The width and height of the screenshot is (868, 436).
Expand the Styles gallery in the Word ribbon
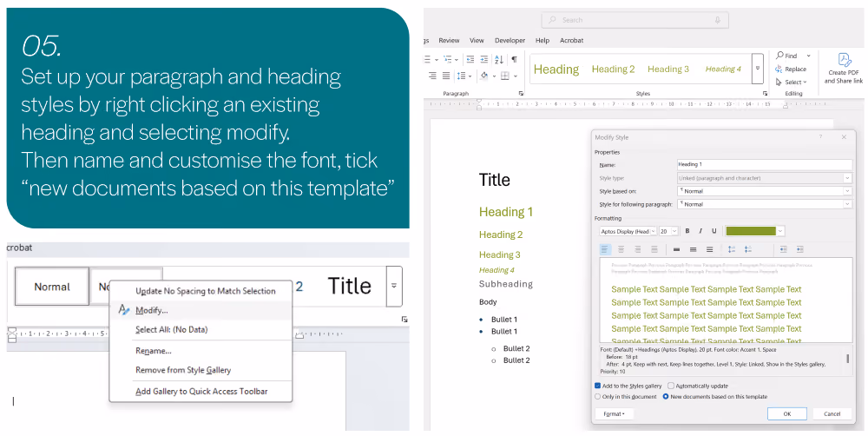(758, 69)
